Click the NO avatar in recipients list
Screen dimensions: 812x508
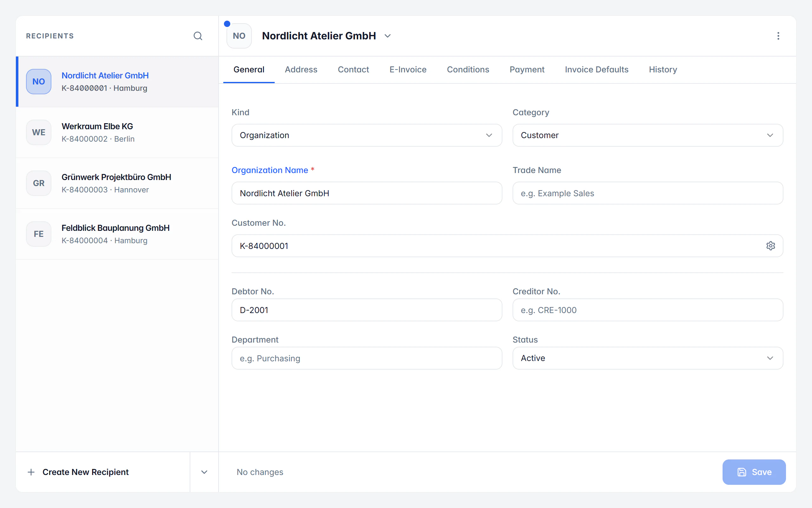[x=39, y=82]
